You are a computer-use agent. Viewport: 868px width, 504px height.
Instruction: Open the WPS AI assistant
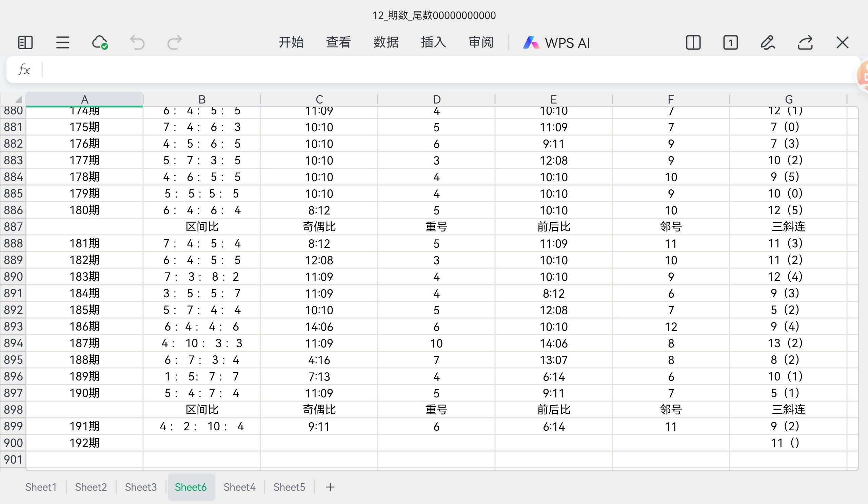click(556, 43)
